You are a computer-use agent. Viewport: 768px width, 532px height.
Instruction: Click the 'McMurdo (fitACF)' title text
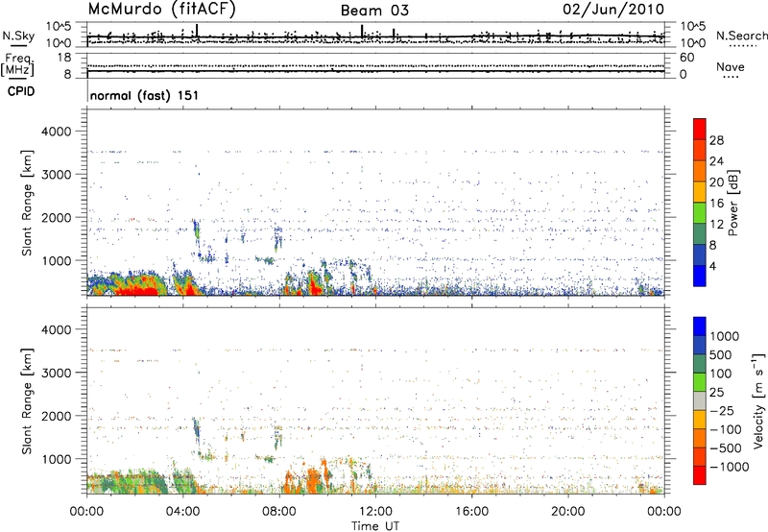(161, 10)
